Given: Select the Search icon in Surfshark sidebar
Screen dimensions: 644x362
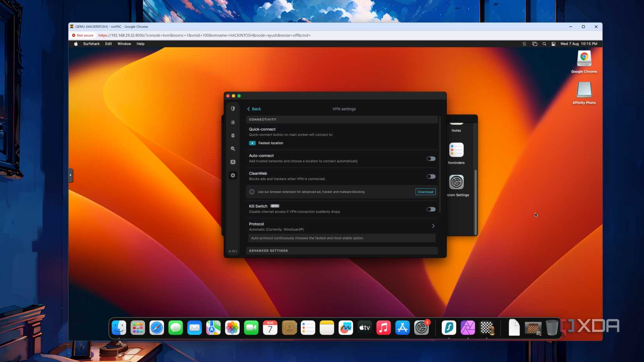Looking at the screenshot, I should [233, 149].
